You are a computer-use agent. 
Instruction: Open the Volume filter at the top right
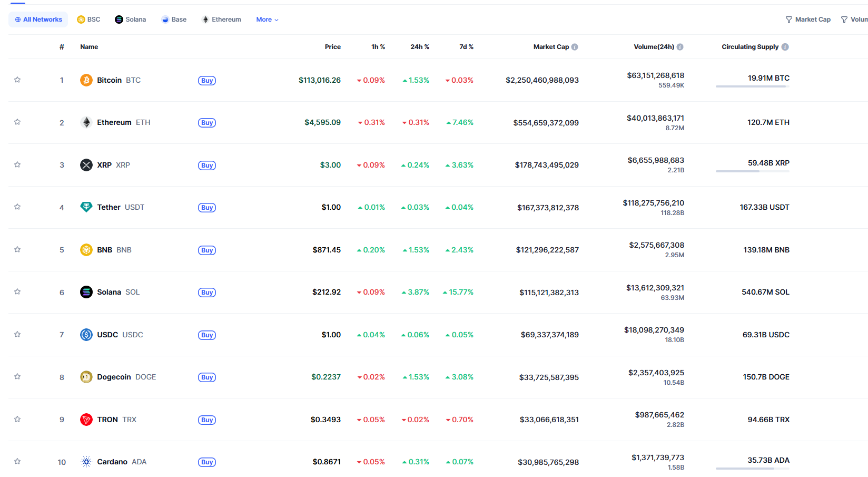(854, 20)
